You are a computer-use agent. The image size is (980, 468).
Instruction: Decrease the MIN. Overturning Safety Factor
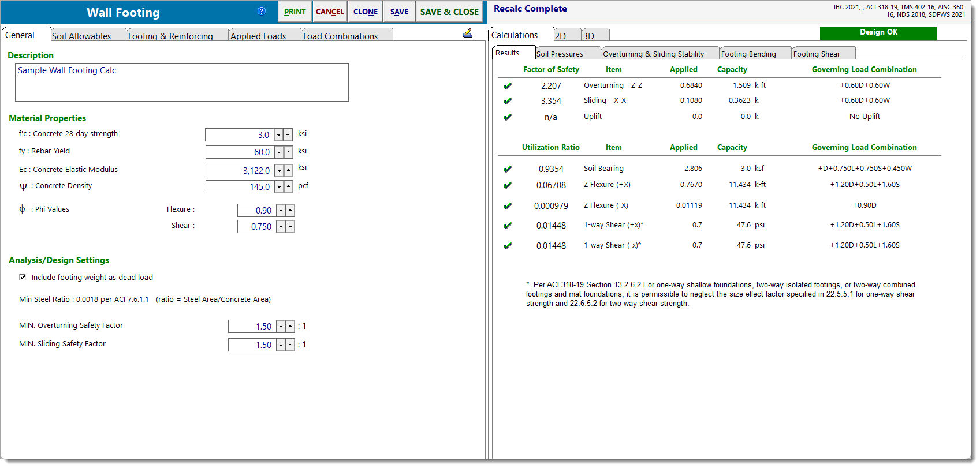(281, 327)
